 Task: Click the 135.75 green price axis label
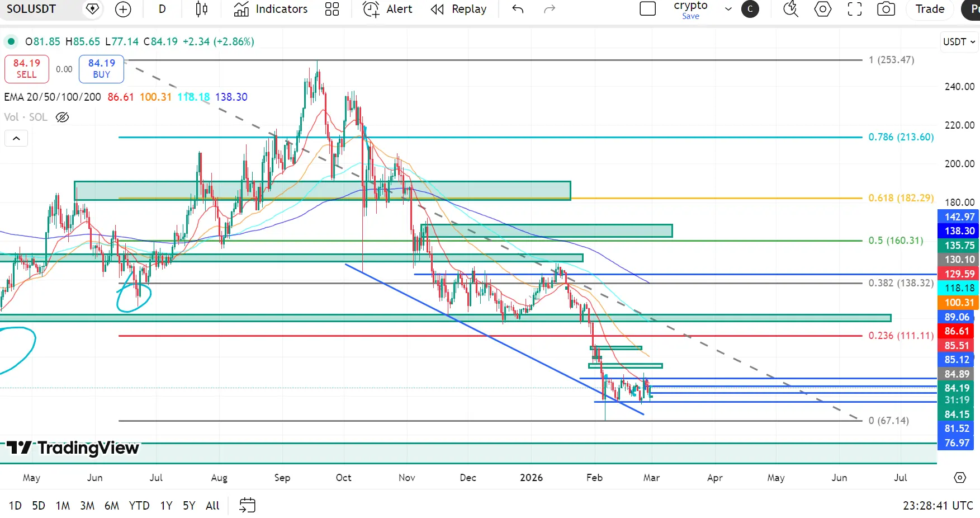point(959,246)
